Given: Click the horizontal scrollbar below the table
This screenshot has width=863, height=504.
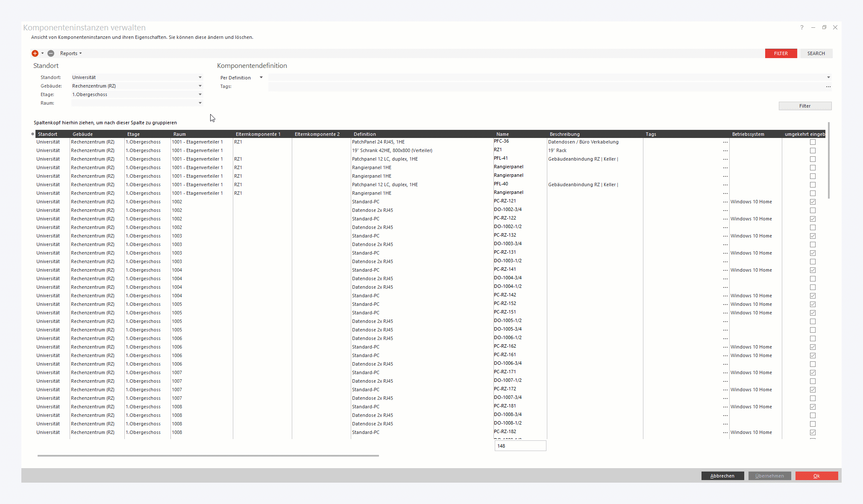Looking at the screenshot, I should [x=208, y=456].
